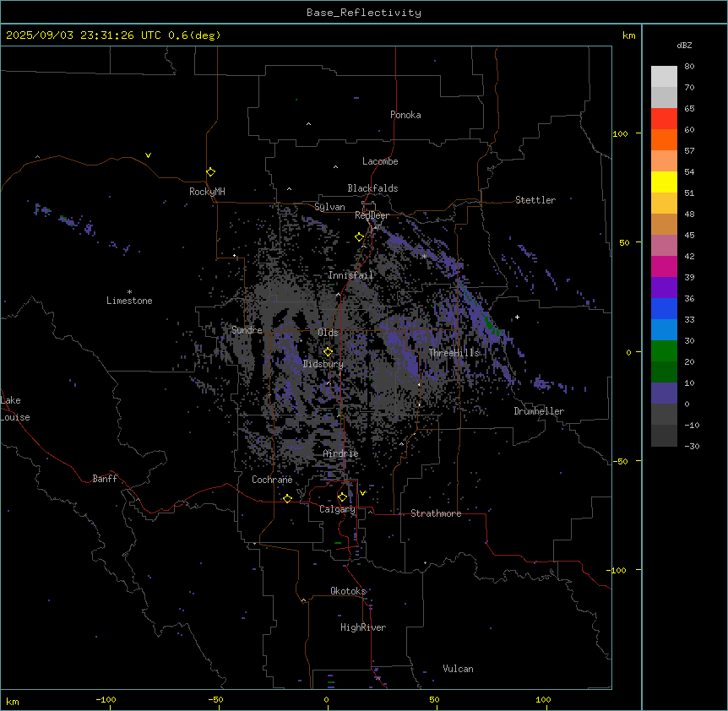The height and width of the screenshot is (711, 728).
Task: Click the Didsbury town label
Action: 323,364
